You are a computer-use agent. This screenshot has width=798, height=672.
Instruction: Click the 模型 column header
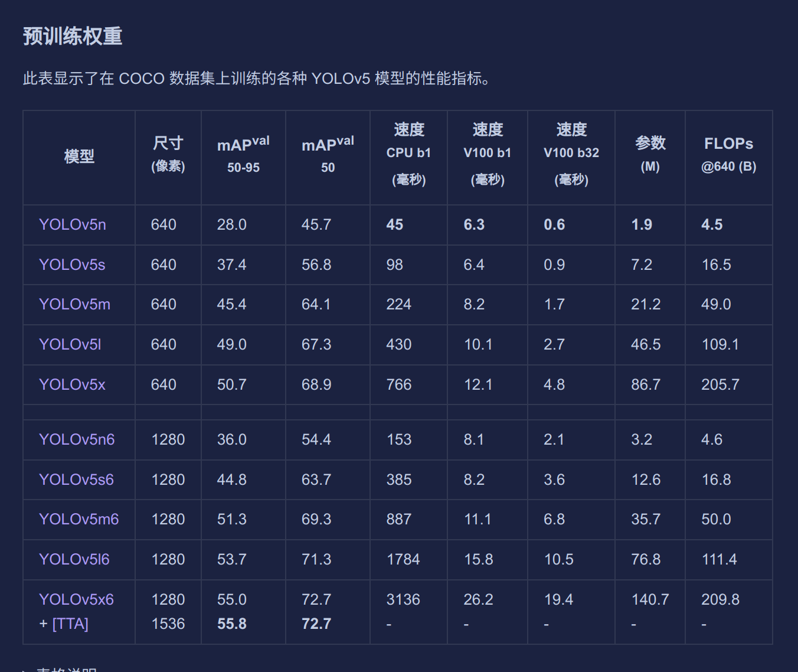coord(79,156)
